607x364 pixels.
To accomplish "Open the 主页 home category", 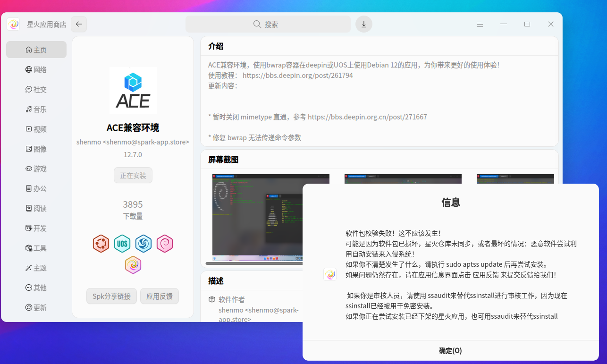I will [36, 50].
